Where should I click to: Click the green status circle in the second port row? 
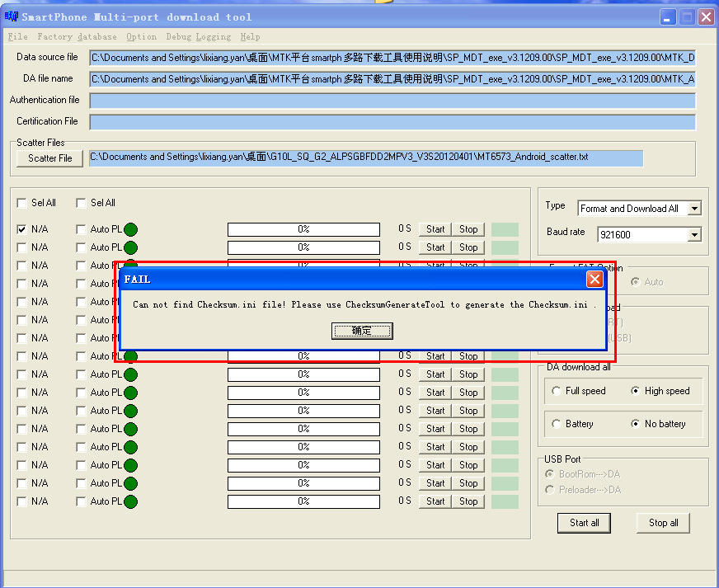pyautogui.click(x=130, y=247)
